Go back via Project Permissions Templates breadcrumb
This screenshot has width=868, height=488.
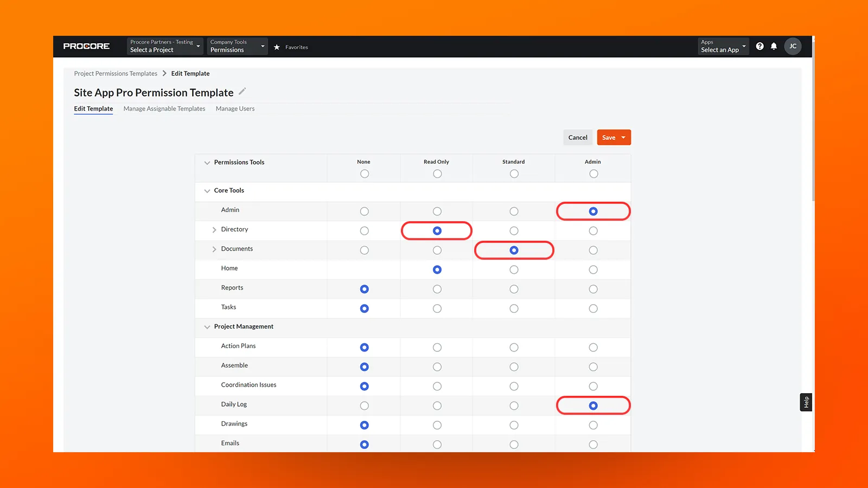tap(116, 73)
